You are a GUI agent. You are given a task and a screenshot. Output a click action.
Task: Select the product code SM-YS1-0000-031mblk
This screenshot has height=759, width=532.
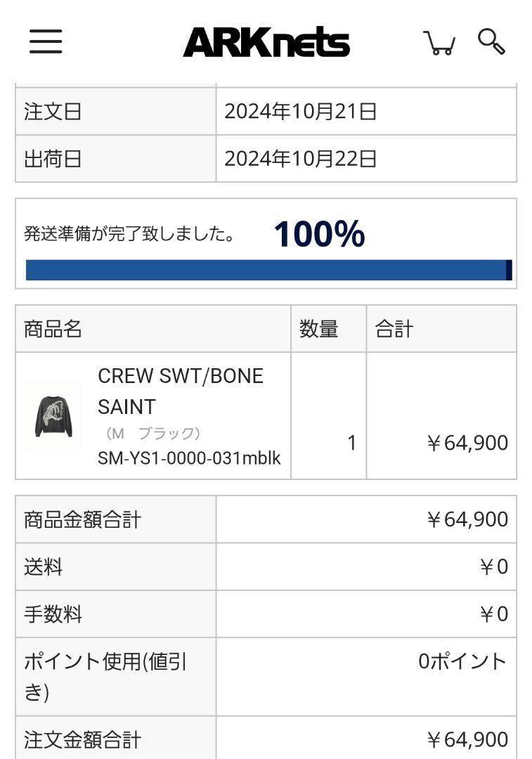[189, 458]
